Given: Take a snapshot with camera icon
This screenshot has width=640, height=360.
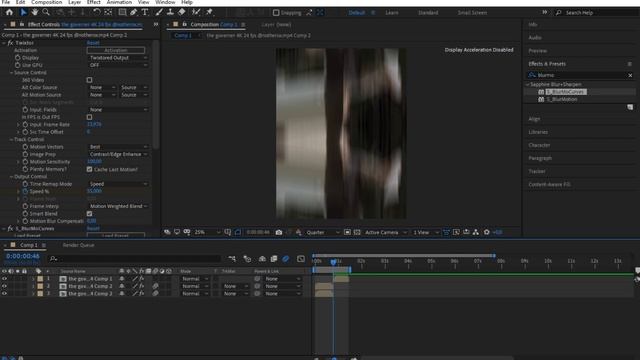Looking at the screenshot, I should [x=279, y=232].
